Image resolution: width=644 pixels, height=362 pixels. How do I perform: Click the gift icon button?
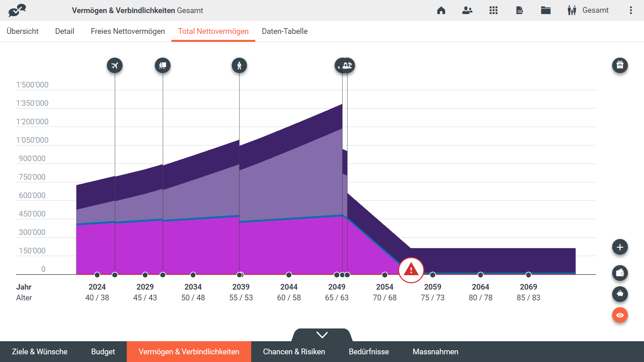click(620, 65)
